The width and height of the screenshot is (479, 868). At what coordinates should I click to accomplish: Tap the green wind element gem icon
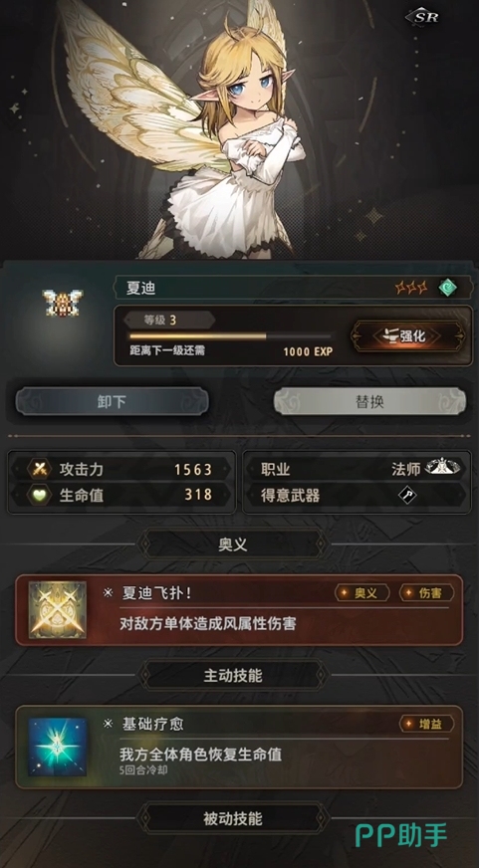(447, 288)
